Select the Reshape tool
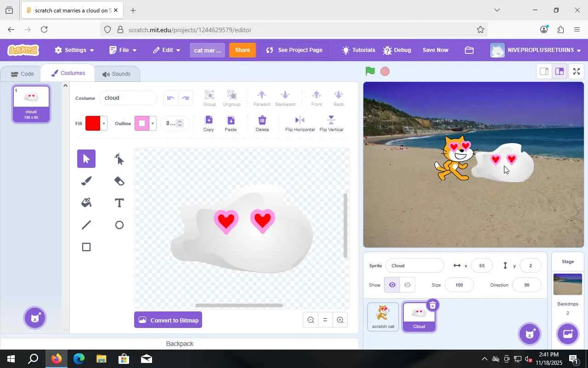This screenshot has height=368, width=588. tap(119, 159)
